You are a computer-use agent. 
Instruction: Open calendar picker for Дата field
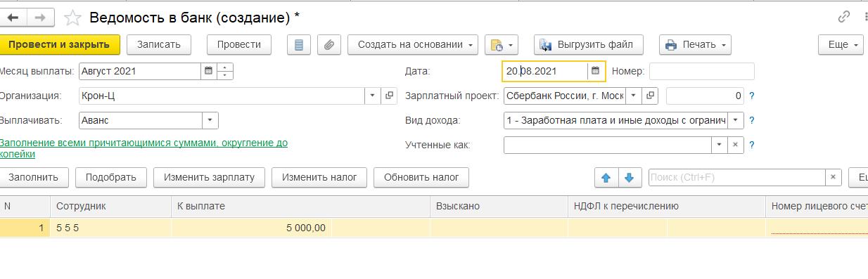click(x=595, y=71)
